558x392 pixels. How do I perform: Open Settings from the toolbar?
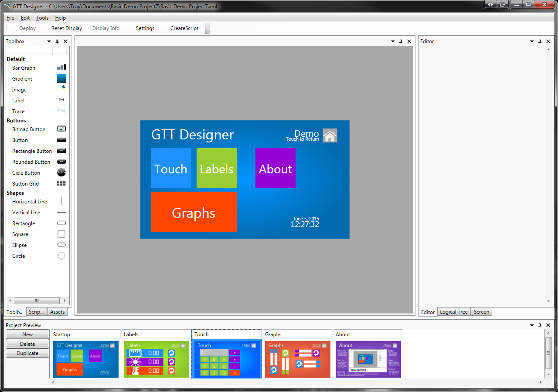pos(145,28)
